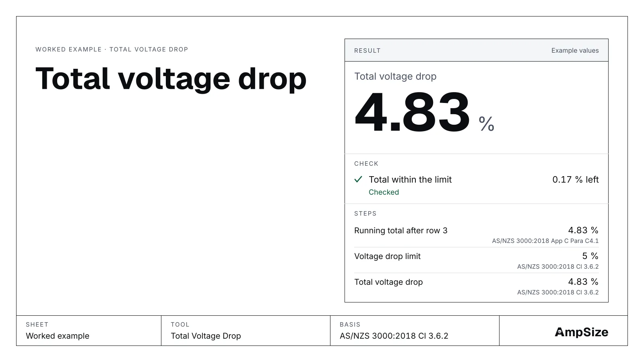644x362 pixels.
Task: Click the '5 %' limit value
Action: [590, 256]
